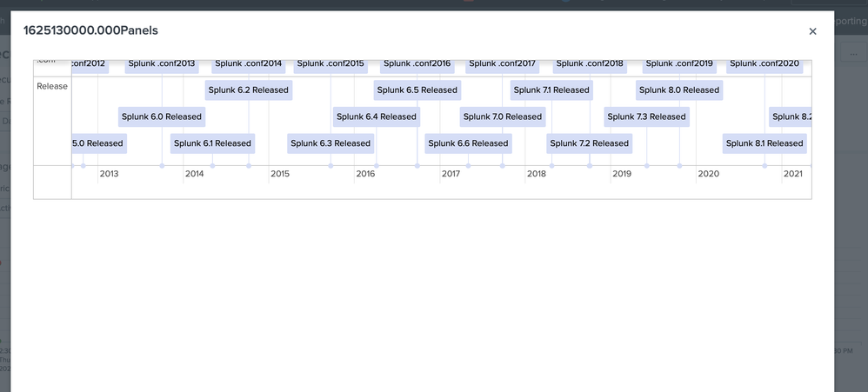This screenshot has height=392, width=868.
Task: Click the Release group row label
Action: point(52,86)
